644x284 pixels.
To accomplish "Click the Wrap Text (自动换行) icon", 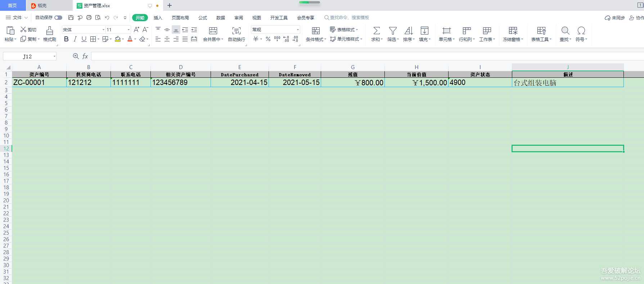I will (x=236, y=31).
